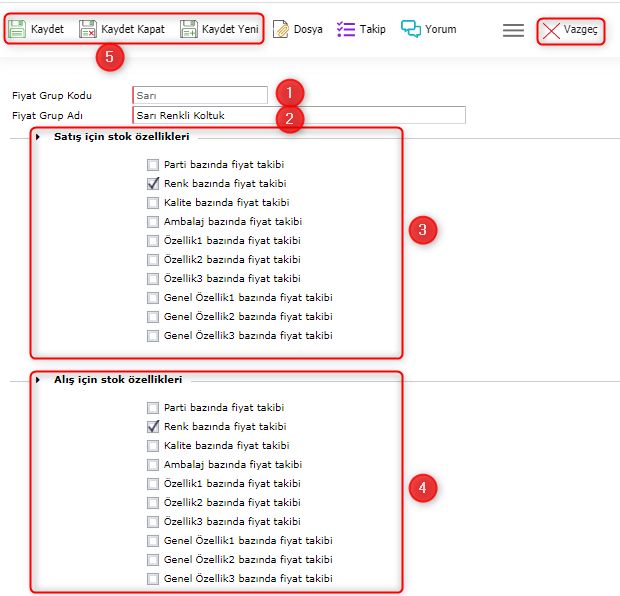The image size is (620, 596).
Task: Check Genel Özellik3 bazında fiyat takibi under Alış
Action: [x=152, y=579]
